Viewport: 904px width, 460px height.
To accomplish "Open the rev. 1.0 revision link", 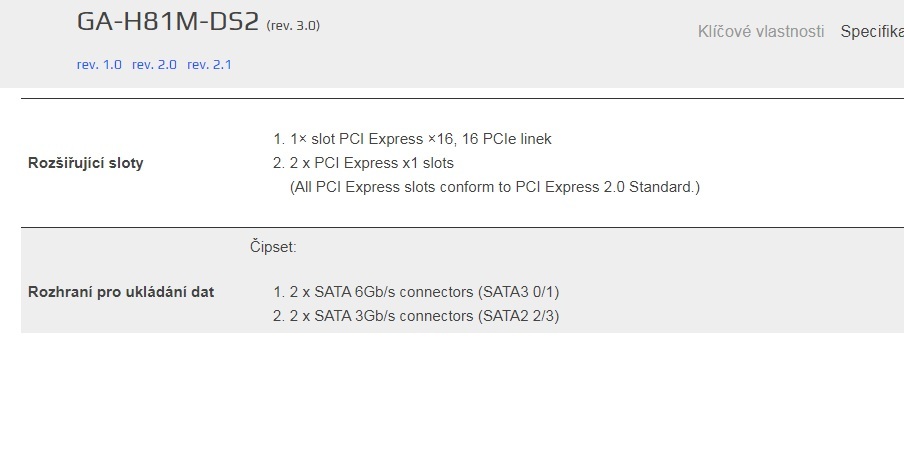I will 99,64.
